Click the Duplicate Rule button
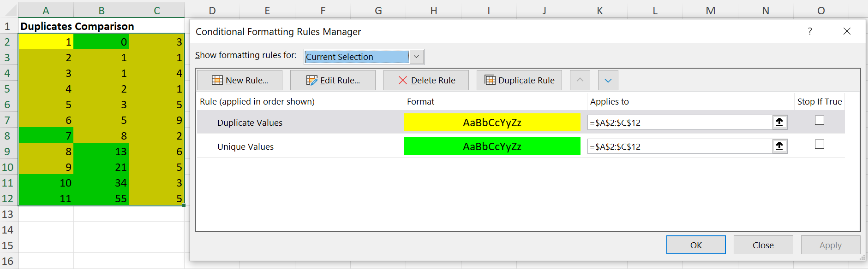The width and height of the screenshot is (868, 269). (x=519, y=80)
